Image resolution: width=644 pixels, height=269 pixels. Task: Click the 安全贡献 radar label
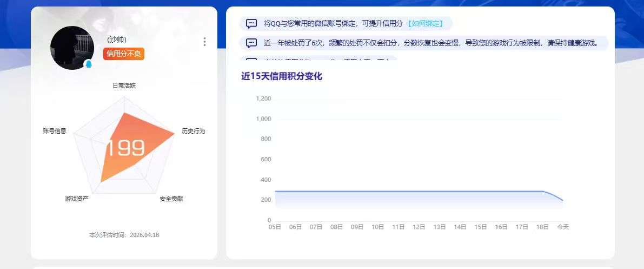171,199
